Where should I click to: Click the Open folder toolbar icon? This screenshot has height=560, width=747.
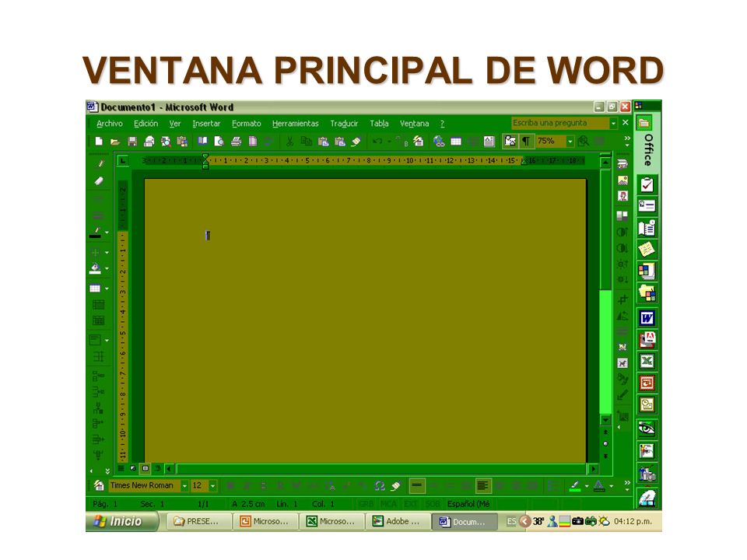point(115,141)
